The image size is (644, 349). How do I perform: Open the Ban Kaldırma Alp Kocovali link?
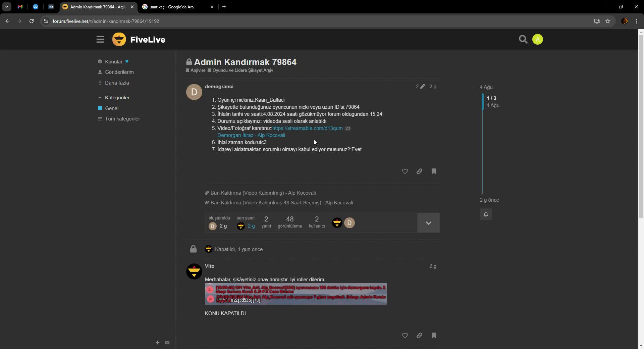pos(263,193)
